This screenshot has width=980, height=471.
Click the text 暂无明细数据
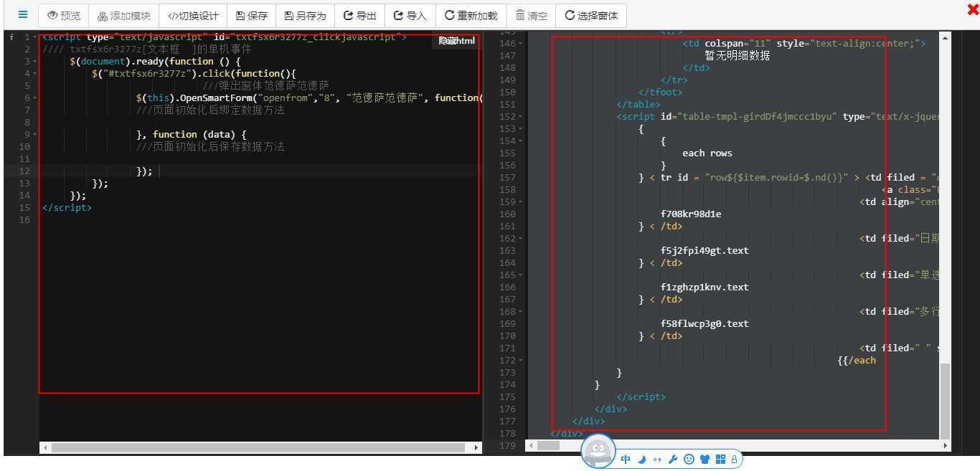(737, 56)
